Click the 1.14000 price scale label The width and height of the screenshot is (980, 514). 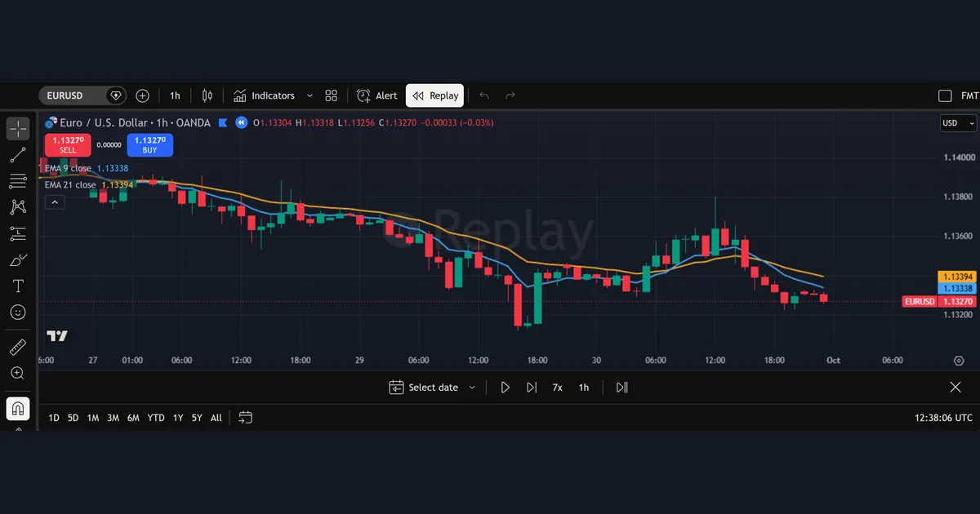click(958, 157)
